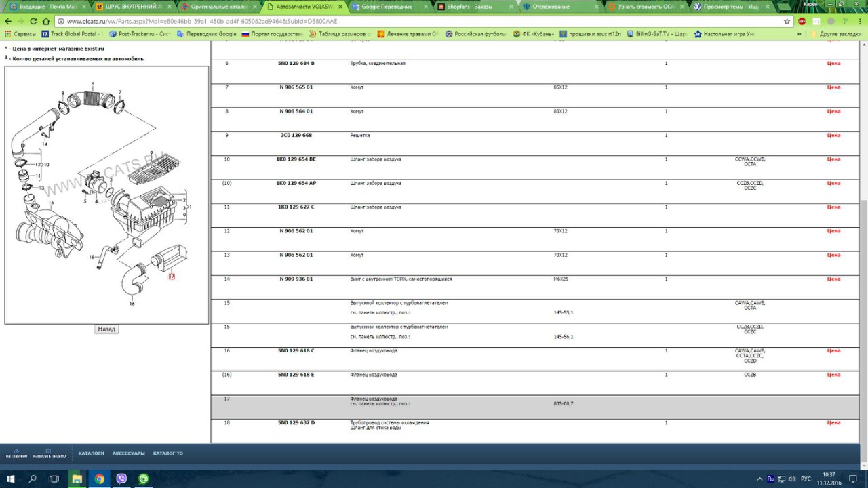Open Цена link for part 5N0 129 618 C
Image resolution: width=868 pixels, height=488 pixels.
click(833, 350)
